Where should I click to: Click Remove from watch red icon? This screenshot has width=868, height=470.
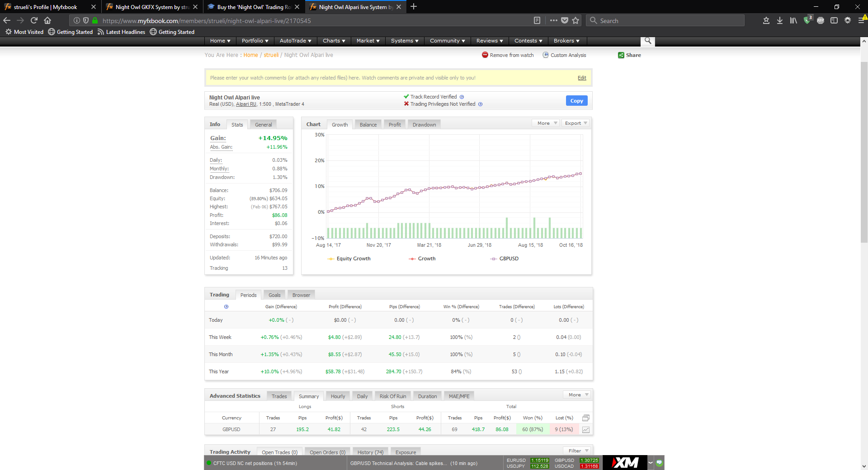(x=485, y=55)
